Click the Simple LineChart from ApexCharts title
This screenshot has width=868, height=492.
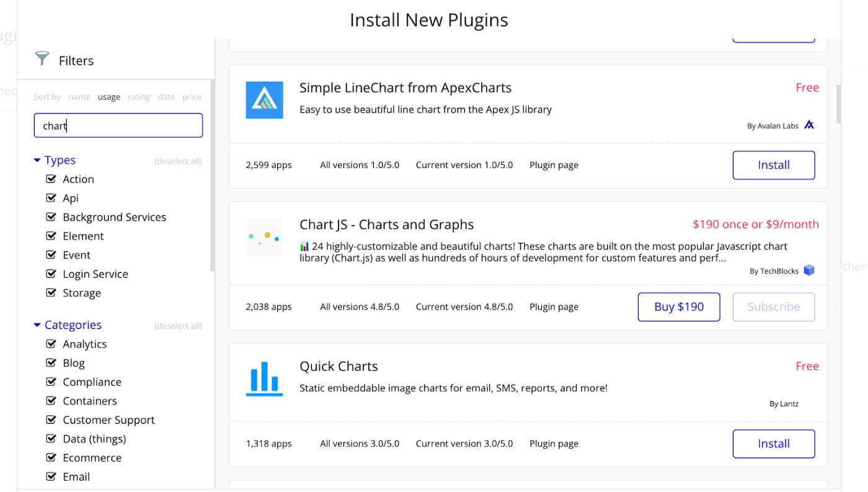[x=405, y=87]
